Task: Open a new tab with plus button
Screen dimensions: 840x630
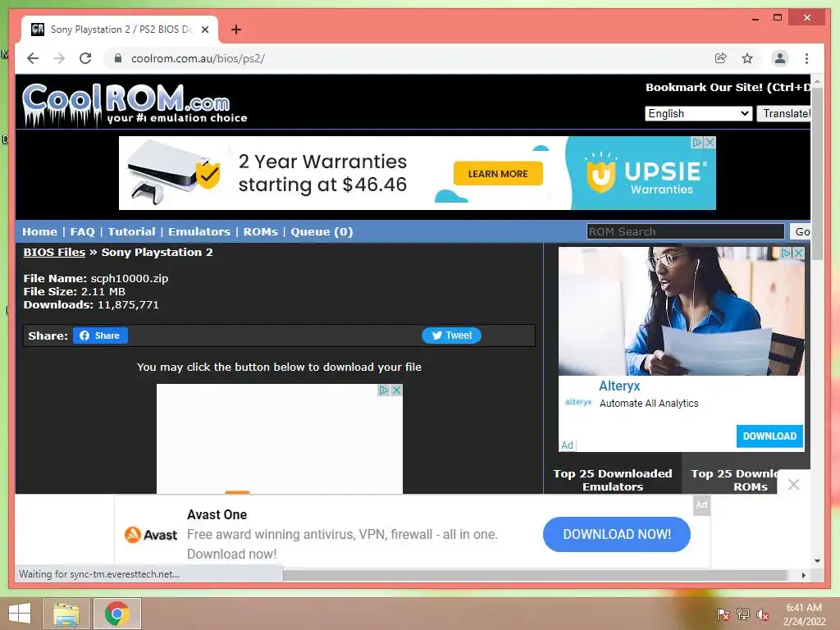Action: [236, 30]
